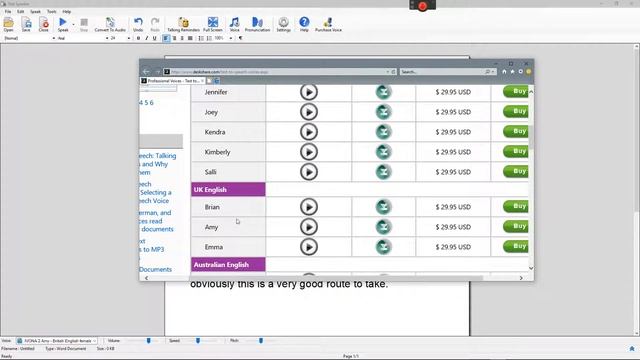Click the Close document toolbar icon
The height and width of the screenshot is (360, 640).
pos(44,24)
